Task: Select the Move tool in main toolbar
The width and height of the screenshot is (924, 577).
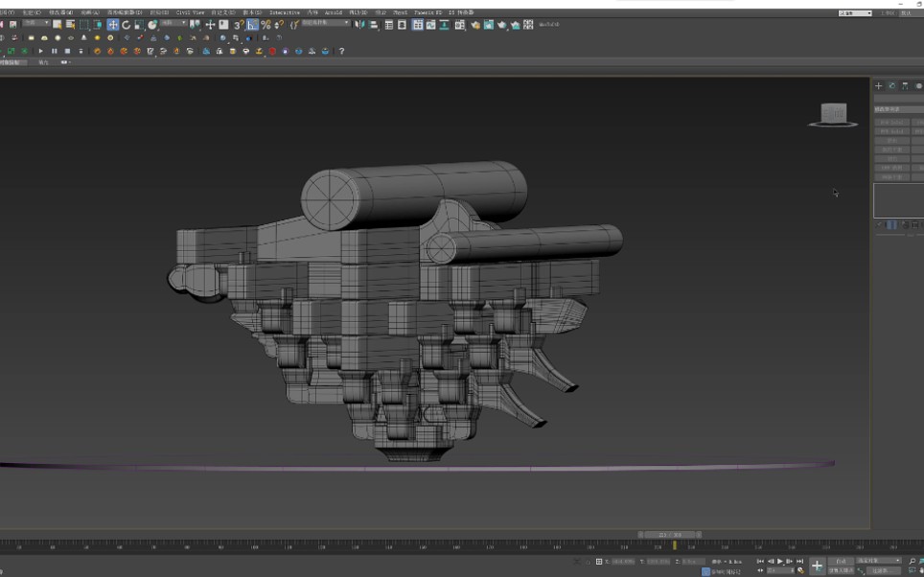Action: (113, 25)
